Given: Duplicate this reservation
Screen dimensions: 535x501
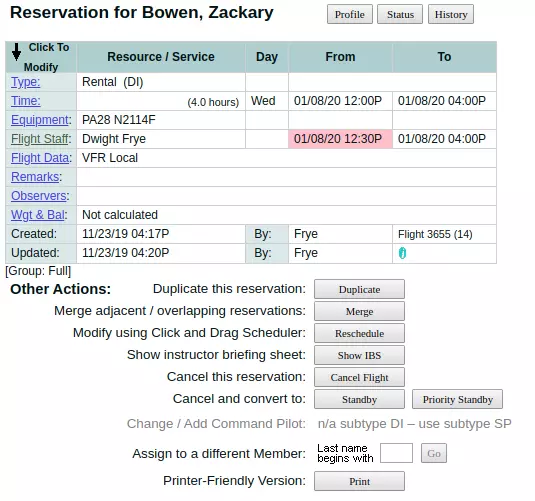Looking at the screenshot, I should [x=359, y=289].
